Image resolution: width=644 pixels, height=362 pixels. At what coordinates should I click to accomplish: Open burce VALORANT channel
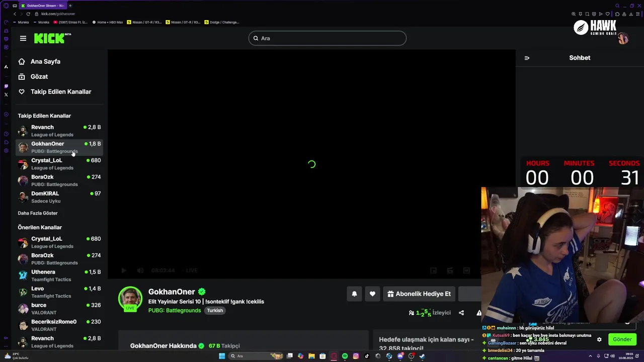click(59, 309)
